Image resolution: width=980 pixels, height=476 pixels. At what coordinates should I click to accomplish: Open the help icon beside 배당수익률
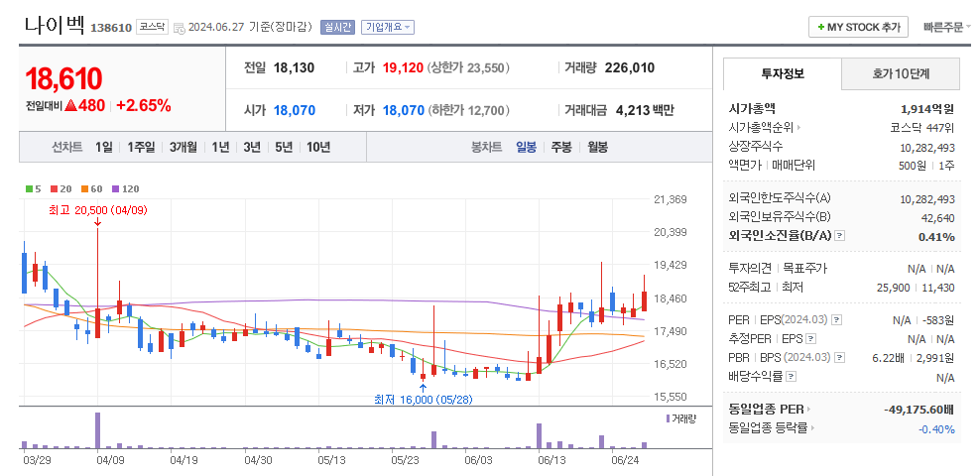click(x=791, y=377)
